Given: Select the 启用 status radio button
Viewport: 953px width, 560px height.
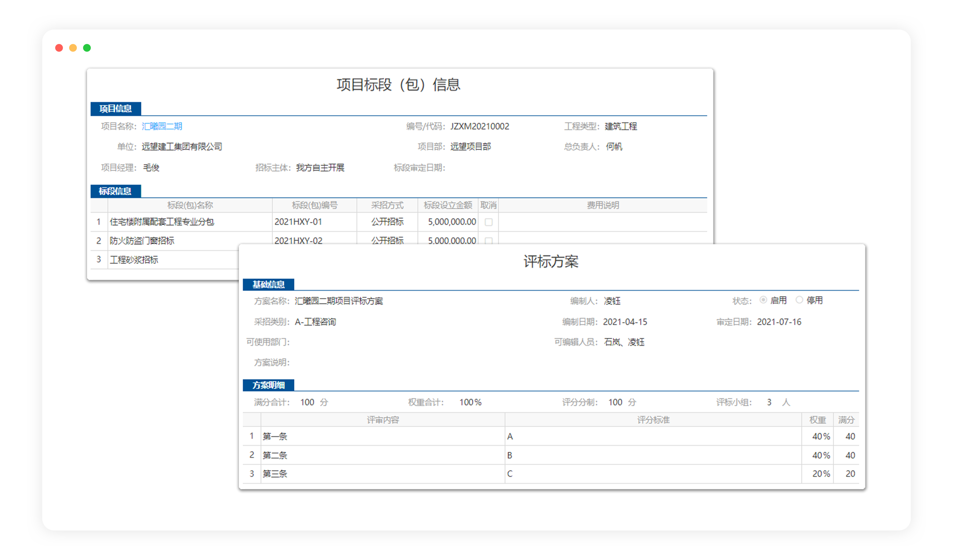Looking at the screenshot, I should pyautogui.click(x=763, y=300).
